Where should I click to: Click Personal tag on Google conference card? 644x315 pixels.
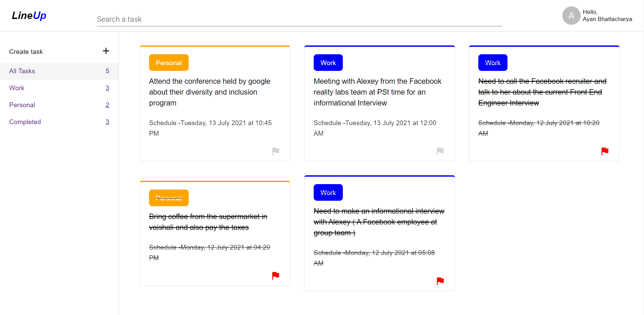169,63
